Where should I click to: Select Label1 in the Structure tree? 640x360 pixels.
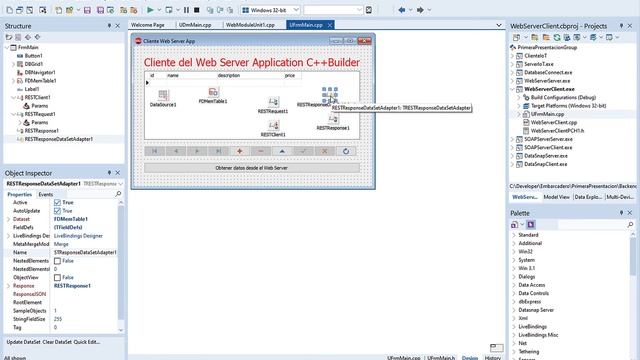(x=32, y=89)
